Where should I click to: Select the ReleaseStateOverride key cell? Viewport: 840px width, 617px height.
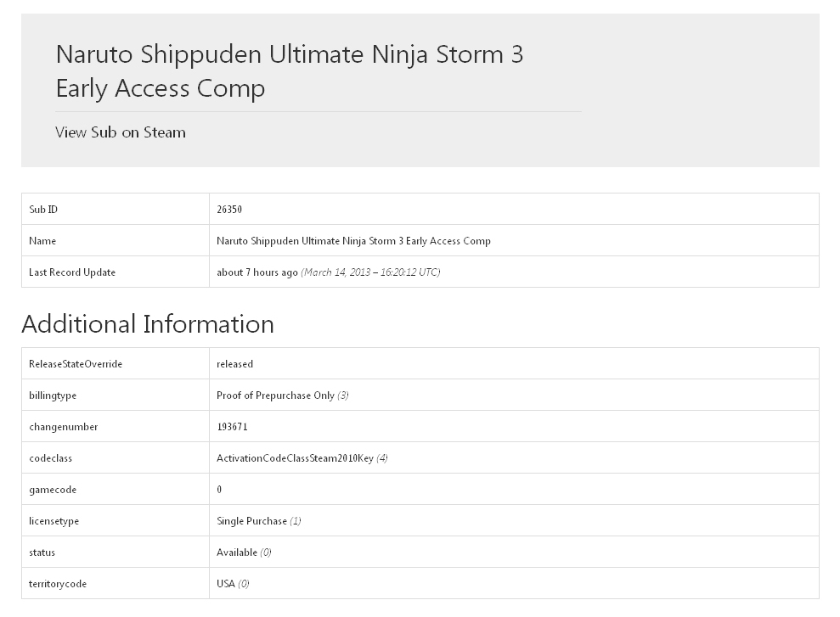pyautogui.click(x=116, y=364)
